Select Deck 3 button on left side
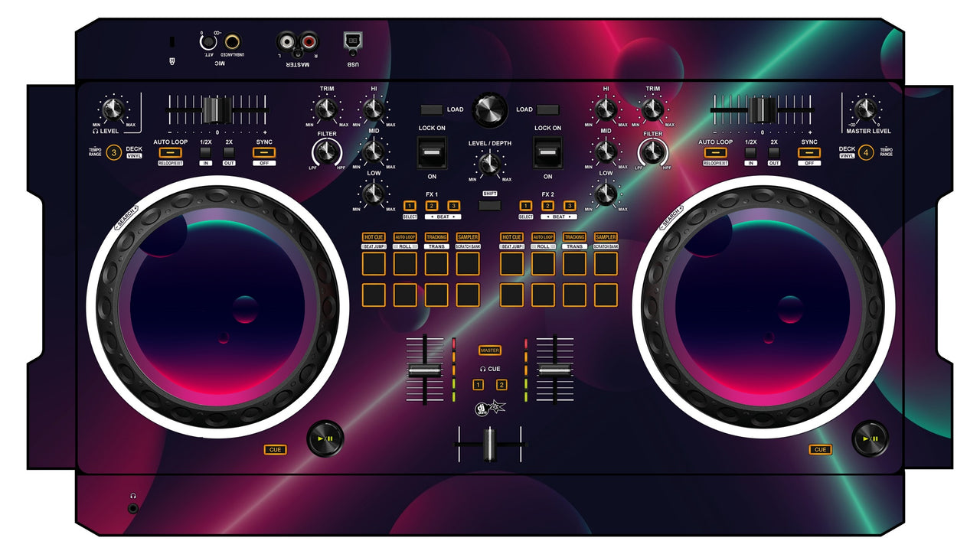Screen dimensions: 980x554 click(x=114, y=152)
